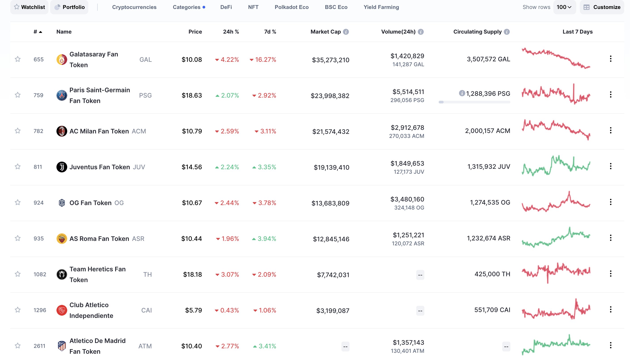Click the PSG circulating supply progress bar
This screenshot has width=630, height=364.
click(474, 102)
